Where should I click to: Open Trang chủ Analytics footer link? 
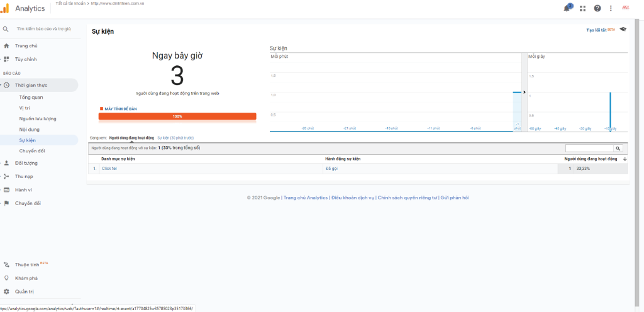[x=306, y=198]
